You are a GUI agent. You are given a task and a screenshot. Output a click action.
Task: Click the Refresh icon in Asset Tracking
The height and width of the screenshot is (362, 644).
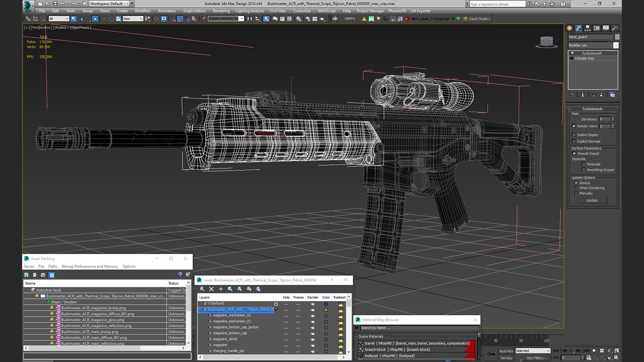click(26, 275)
